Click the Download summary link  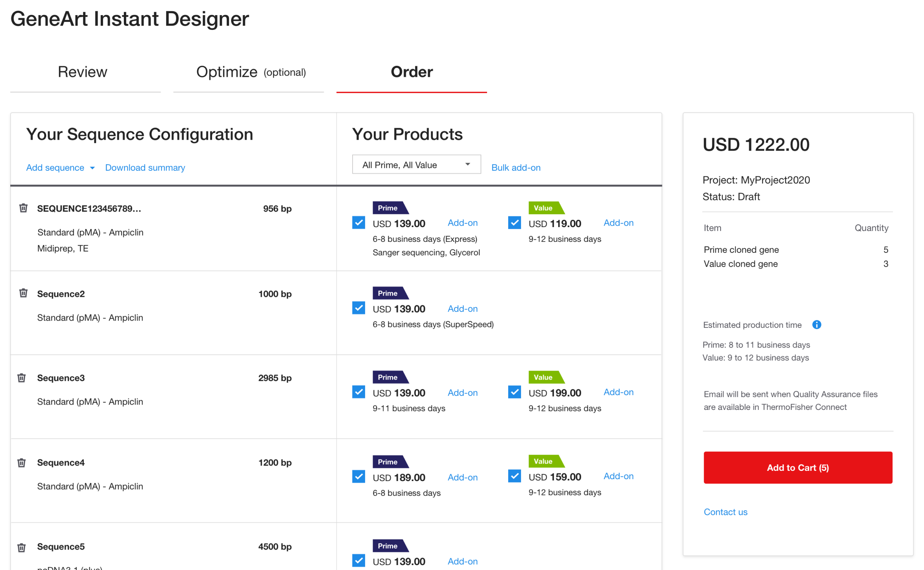click(145, 168)
